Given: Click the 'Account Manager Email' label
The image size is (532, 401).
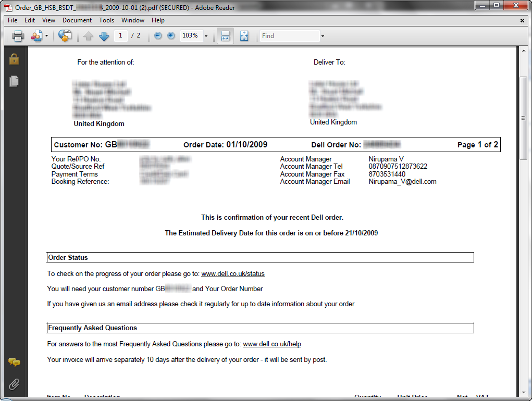Looking at the screenshot, I should 315,182.
